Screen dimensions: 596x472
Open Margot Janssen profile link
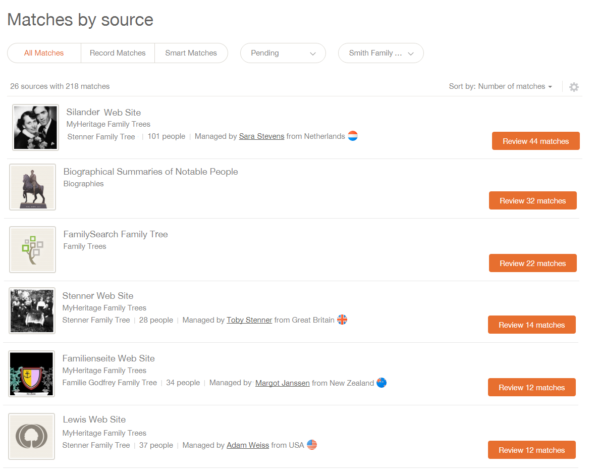pos(282,383)
